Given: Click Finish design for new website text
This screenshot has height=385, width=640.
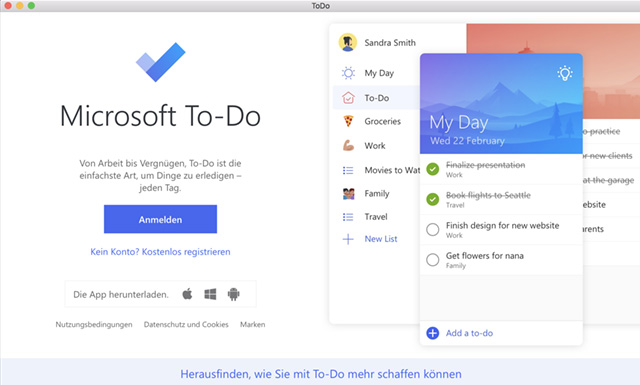Looking at the screenshot, I should (502, 225).
